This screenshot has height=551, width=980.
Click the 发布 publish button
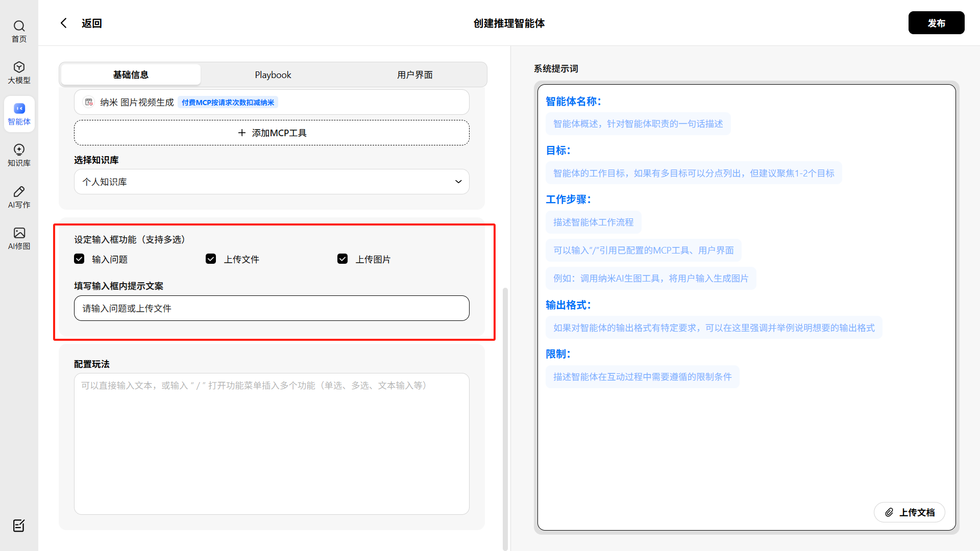[936, 23]
